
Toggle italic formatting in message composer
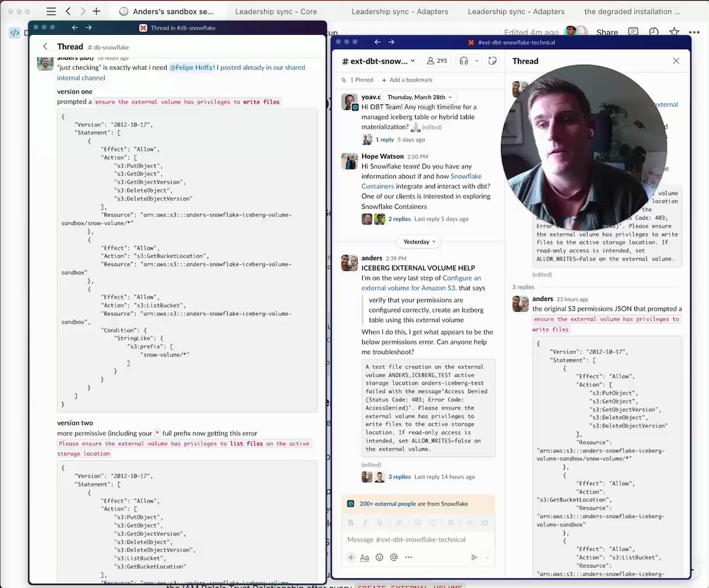[365, 523]
